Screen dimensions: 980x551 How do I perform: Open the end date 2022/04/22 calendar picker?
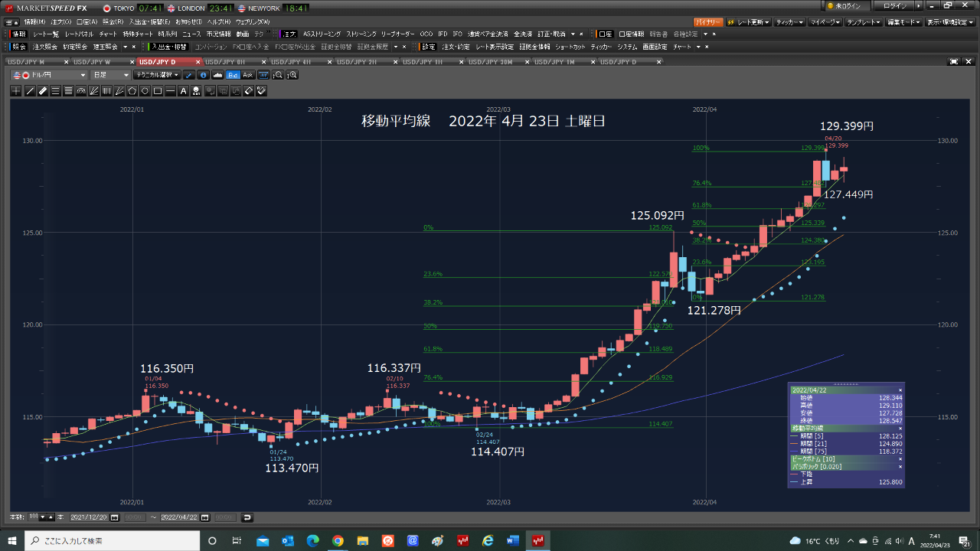pyautogui.click(x=205, y=517)
